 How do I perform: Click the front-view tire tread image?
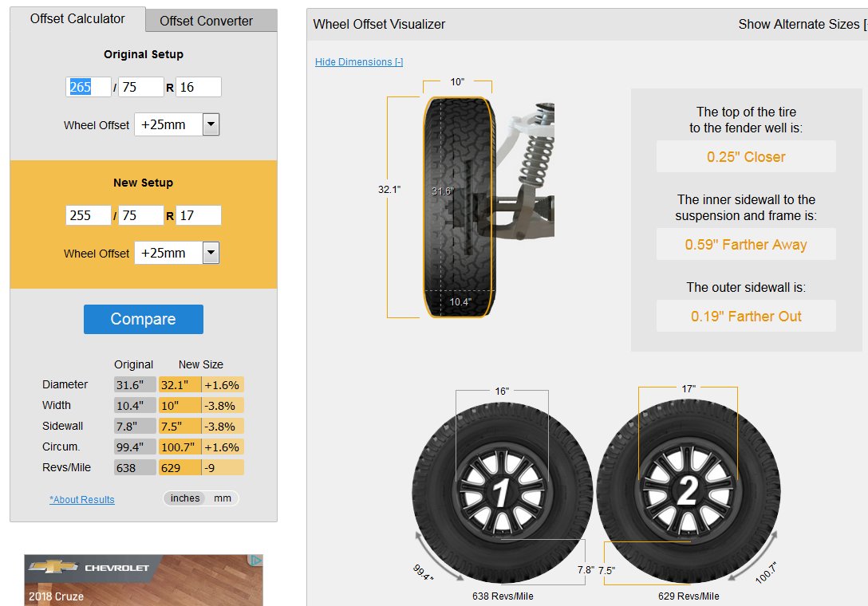(x=459, y=207)
